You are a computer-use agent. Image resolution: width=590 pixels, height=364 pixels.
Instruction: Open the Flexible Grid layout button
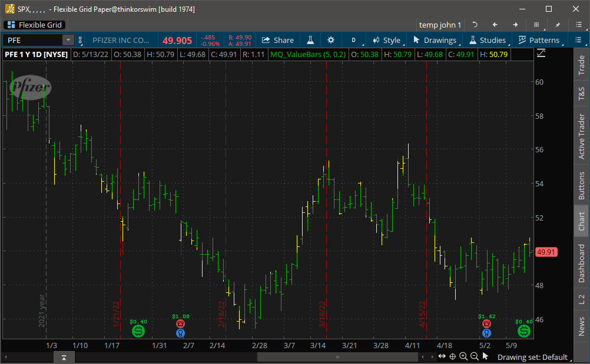[35, 25]
